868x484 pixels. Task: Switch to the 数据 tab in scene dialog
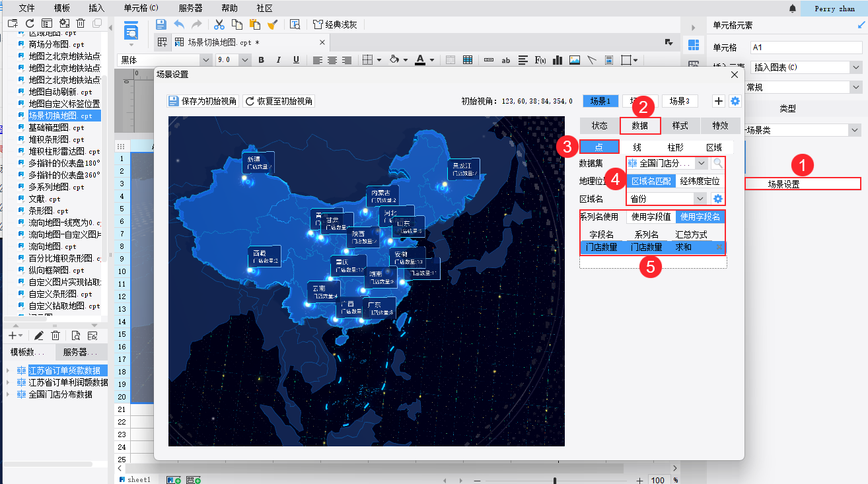(x=640, y=125)
